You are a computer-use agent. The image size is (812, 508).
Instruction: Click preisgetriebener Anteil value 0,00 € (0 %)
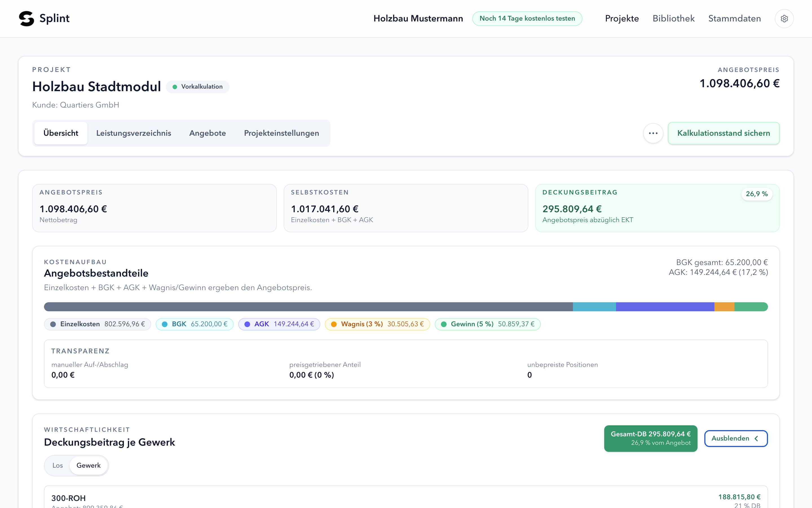click(x=311, y=375)
